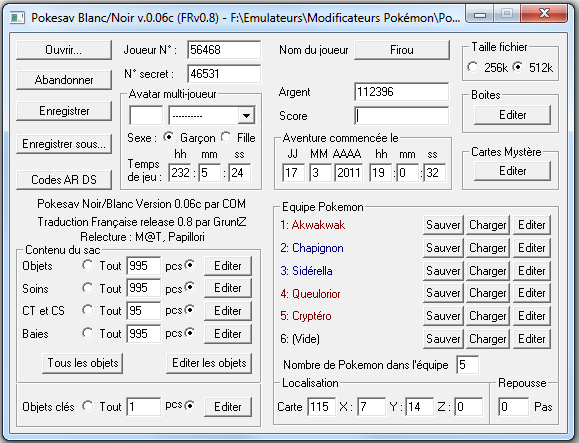579x443 pixels.
Task: Click the Temps de jeu hours field
Action: 180,173
